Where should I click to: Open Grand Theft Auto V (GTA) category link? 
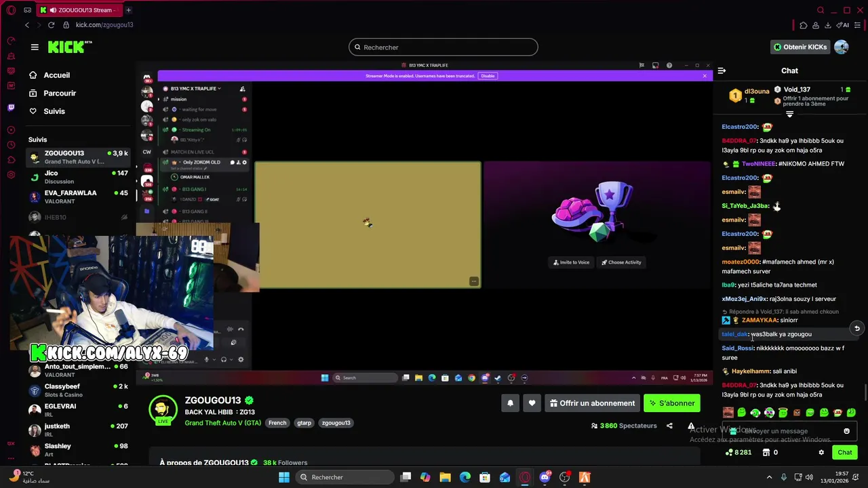coord(222,423)
